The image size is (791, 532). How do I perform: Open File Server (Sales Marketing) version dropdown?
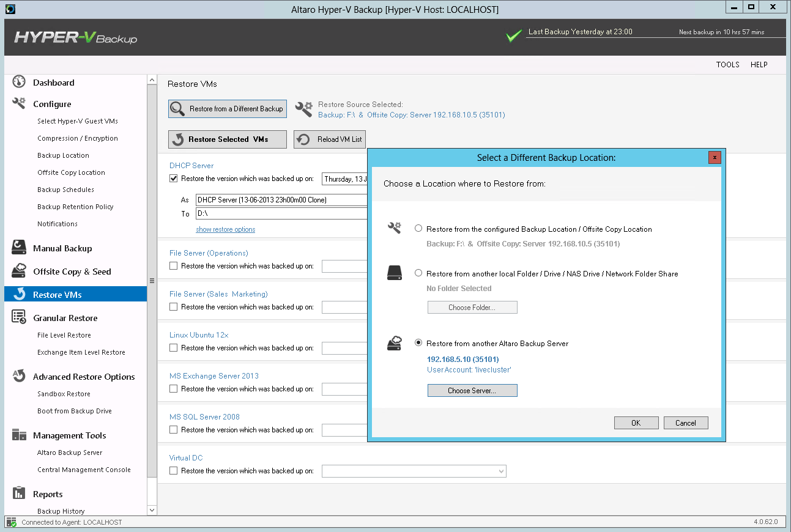344,307
